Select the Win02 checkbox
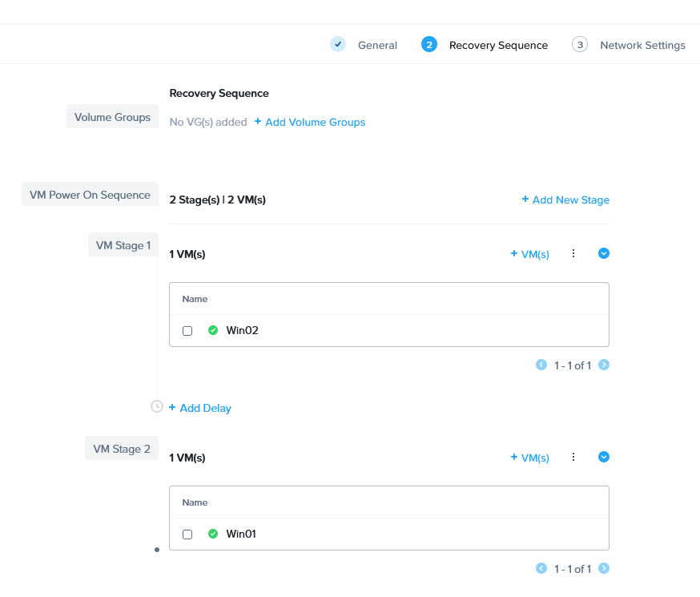This screenshot has height=597, width=700. [187, 331]
